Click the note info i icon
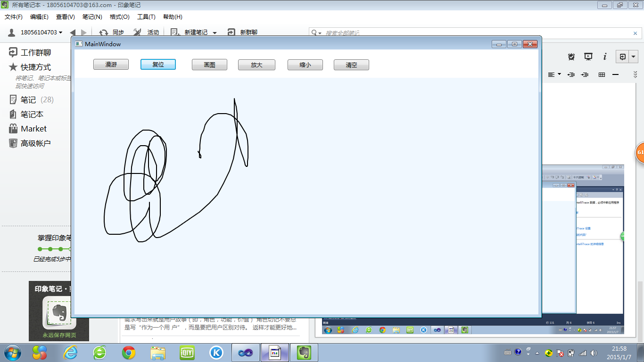644x362 pixels. tap(605, 57)
